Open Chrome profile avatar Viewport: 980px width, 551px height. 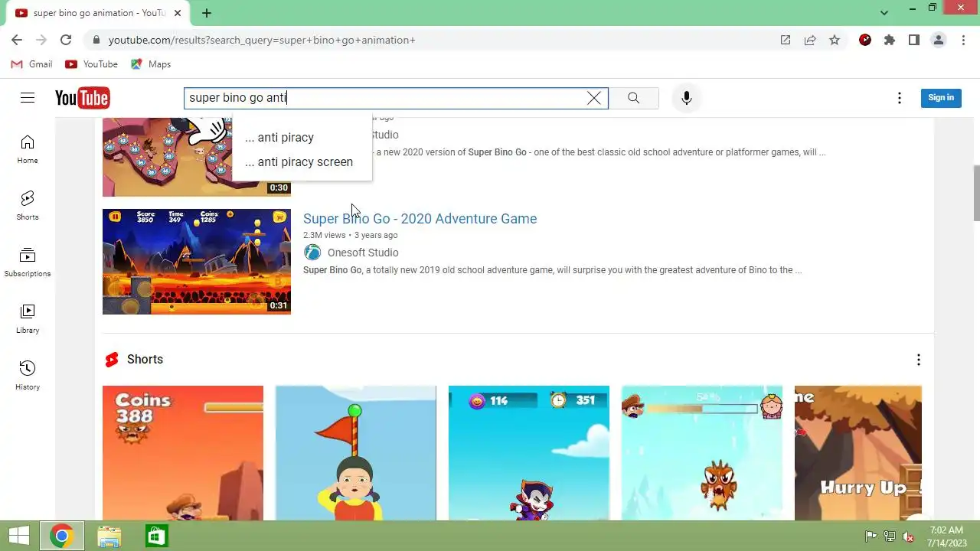(x=939, y=40)
